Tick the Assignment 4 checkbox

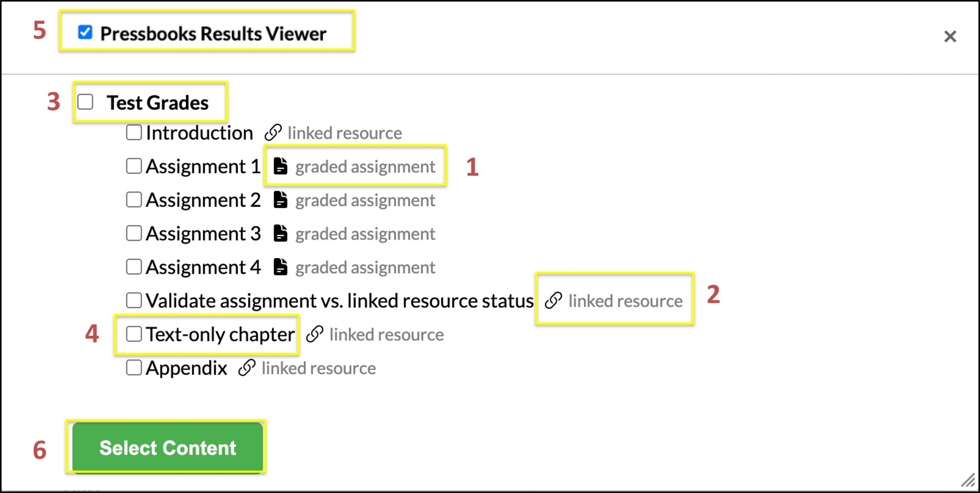[x=134, y=267]
